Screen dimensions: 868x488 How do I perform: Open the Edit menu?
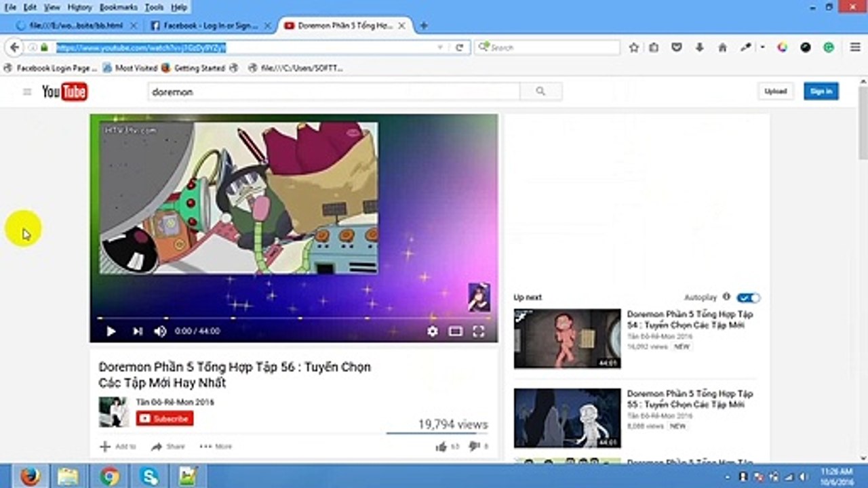click(30, 7)
